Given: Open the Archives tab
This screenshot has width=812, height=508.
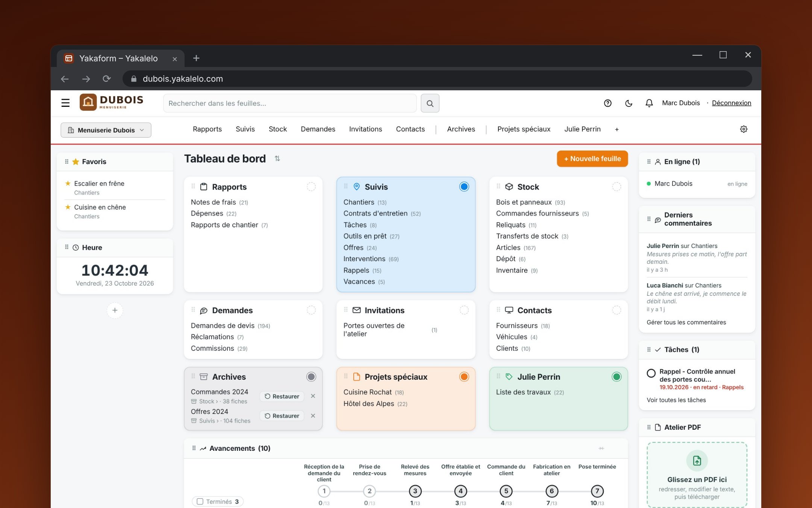Looking at the screenshot, I should (461, 129).
